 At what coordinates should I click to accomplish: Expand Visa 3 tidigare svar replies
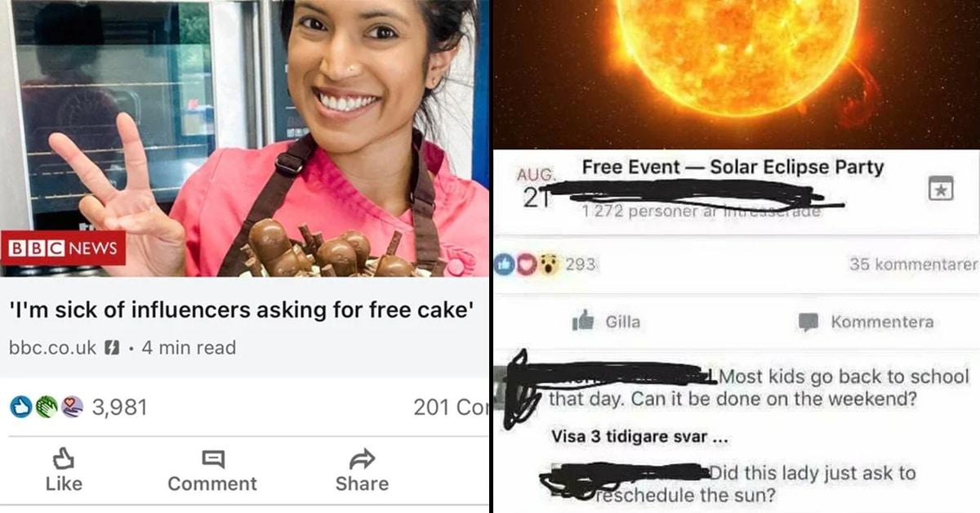(x=639, y=436)
